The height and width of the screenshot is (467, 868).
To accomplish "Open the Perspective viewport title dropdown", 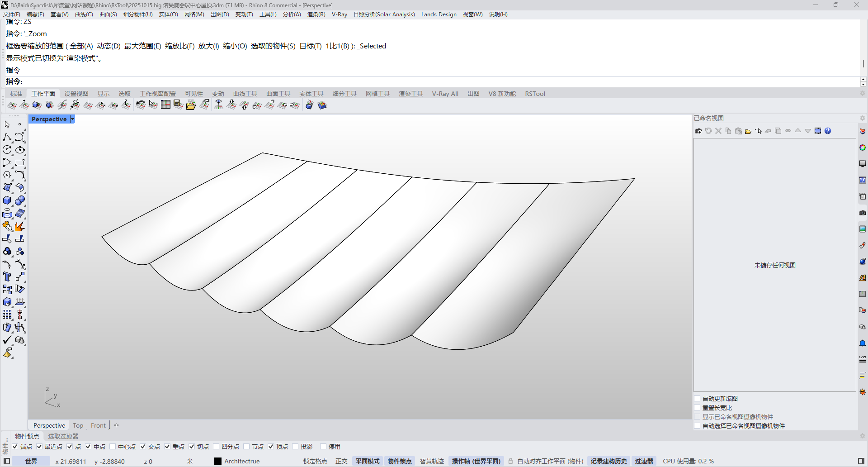I will (x=72, y=119).
